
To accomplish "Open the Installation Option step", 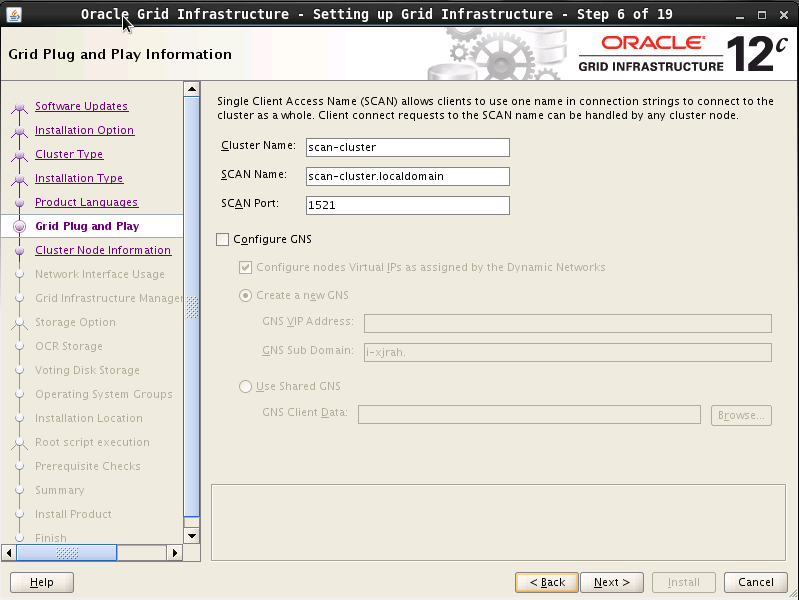I will click(x=84, y=131).
